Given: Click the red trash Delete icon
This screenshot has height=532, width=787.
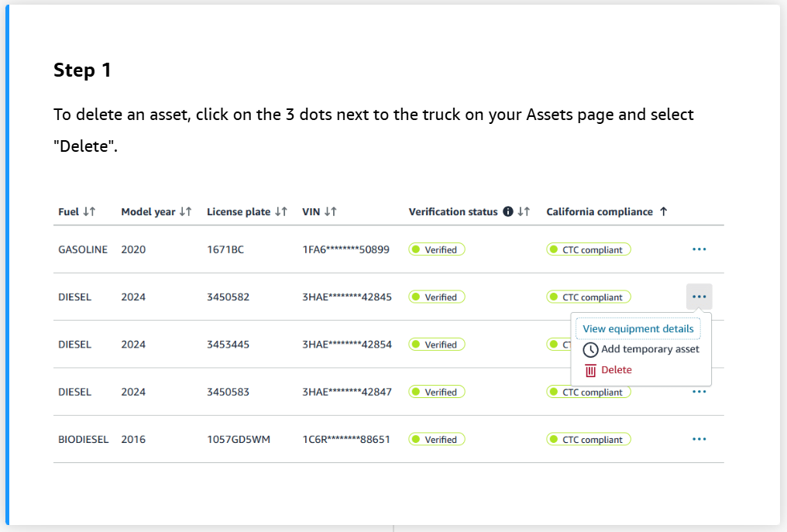Looking at the screenshot, I should click(x=590, y=370).
